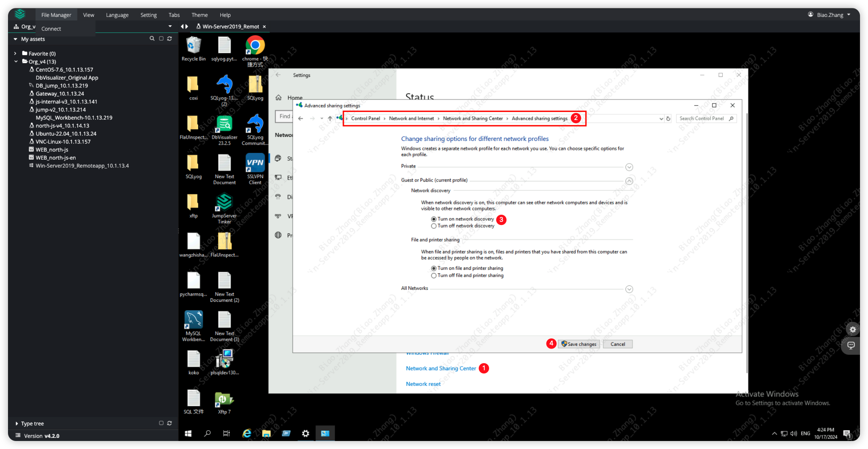Select Ubuntu-22.04_10.1.13.24 asset
Viewport: 868px width, 449px height.
(66, 134)
